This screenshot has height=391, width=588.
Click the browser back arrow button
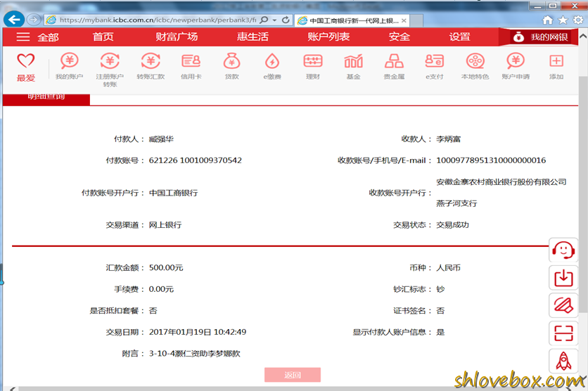click(14, 20)
